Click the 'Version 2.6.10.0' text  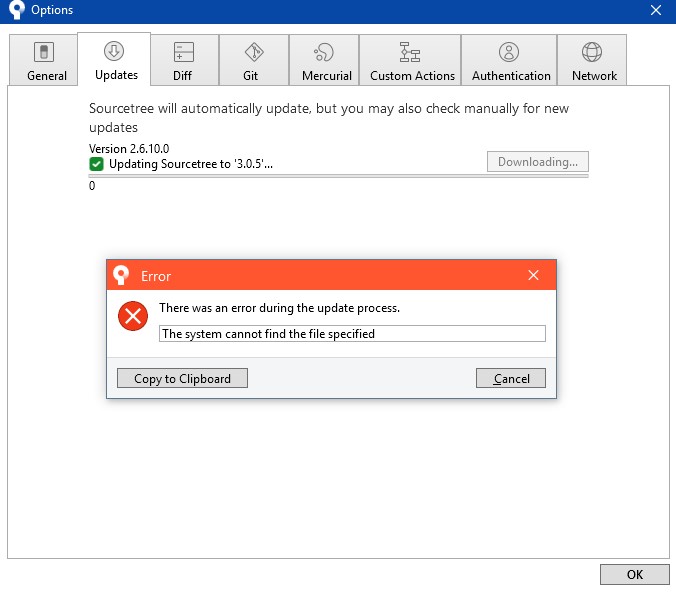coord(129,149)
